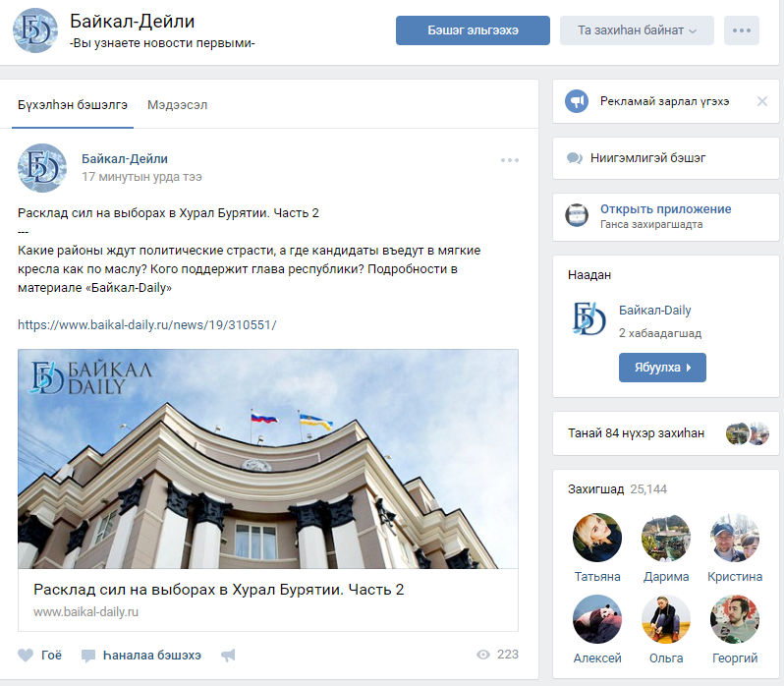Click the Открыть приложение app icon

coord(577,215)
